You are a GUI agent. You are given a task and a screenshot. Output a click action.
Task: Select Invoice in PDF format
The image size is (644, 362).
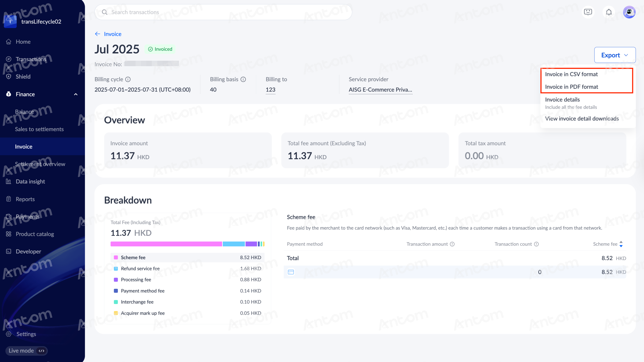click(571, 87)
